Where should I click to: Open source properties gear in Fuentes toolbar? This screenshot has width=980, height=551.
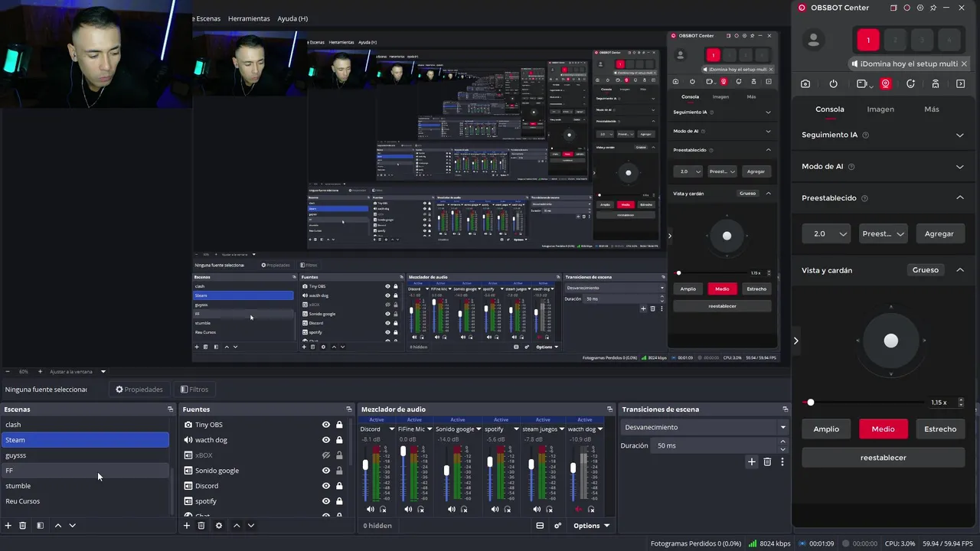point(219,526)
